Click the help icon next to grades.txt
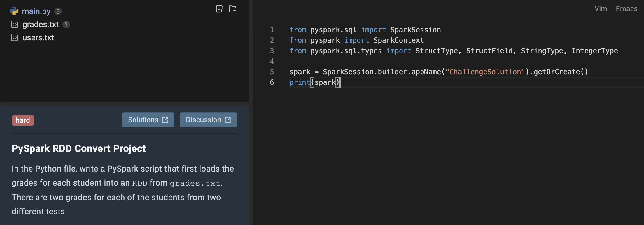This screenshot has width=644, height=225. [66, 25]
